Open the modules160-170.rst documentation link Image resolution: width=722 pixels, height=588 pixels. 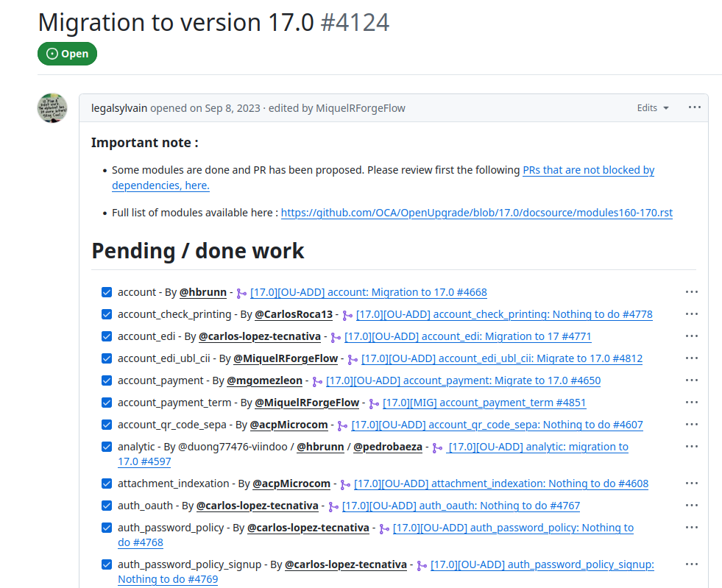pyautogui.click(x=476, y=213)
